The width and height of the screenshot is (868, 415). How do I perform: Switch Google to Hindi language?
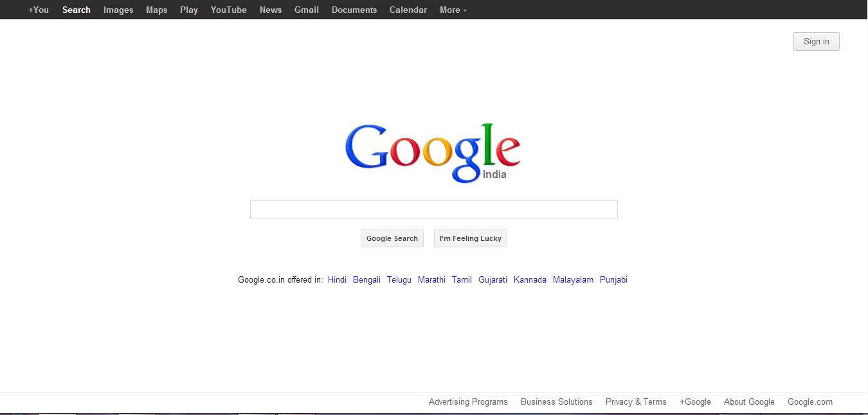pyautogui.click(x=337, y=279)
